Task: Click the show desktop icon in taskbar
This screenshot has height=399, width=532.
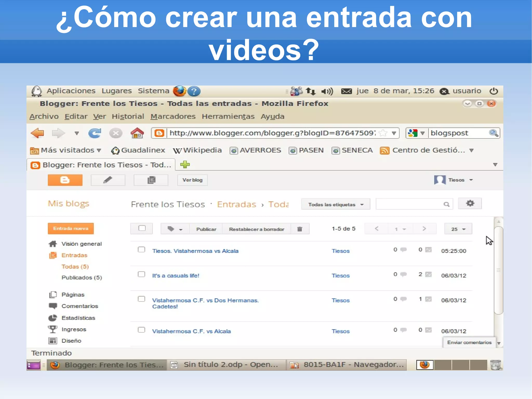Action: (34, 365)
